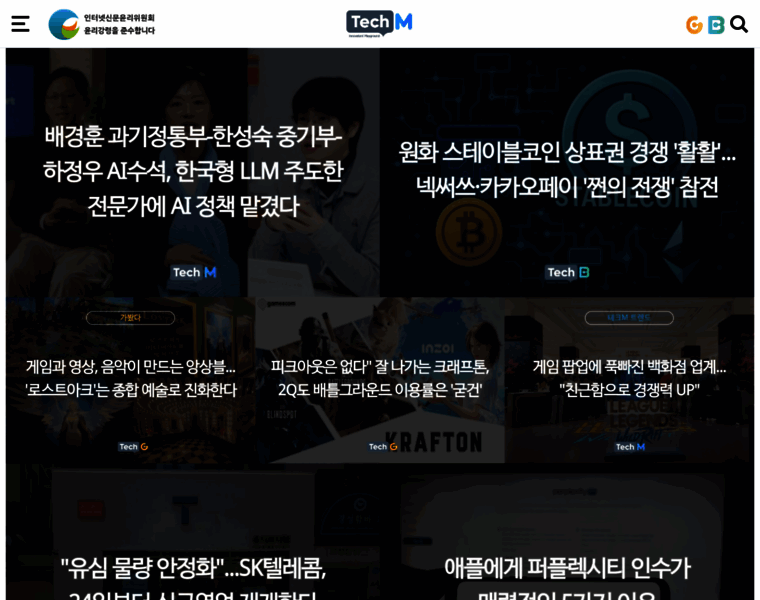Viewport: 760px width, 600px height.
Task: Open the 게임 팝업 백화점 업계 article
Action: [629, 379]
